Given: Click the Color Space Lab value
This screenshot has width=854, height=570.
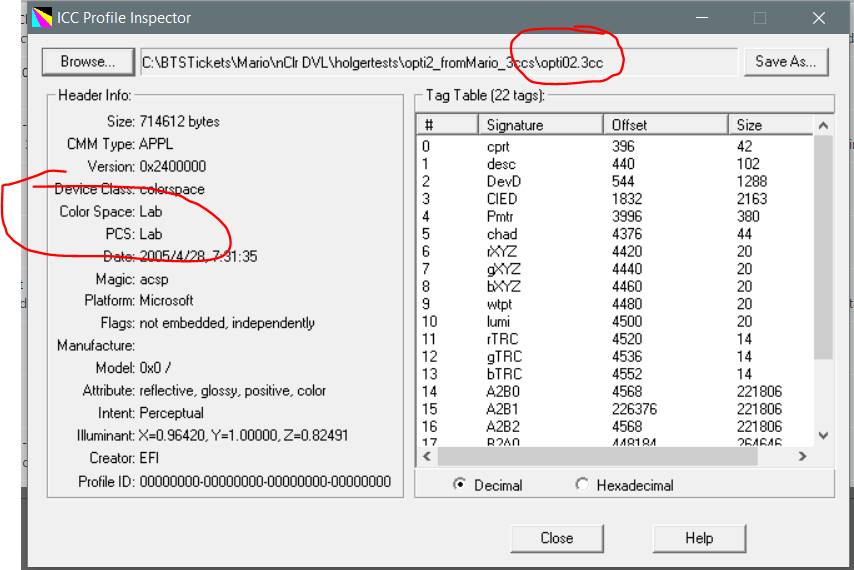Looking at the screenshot, I should point(151,211).
